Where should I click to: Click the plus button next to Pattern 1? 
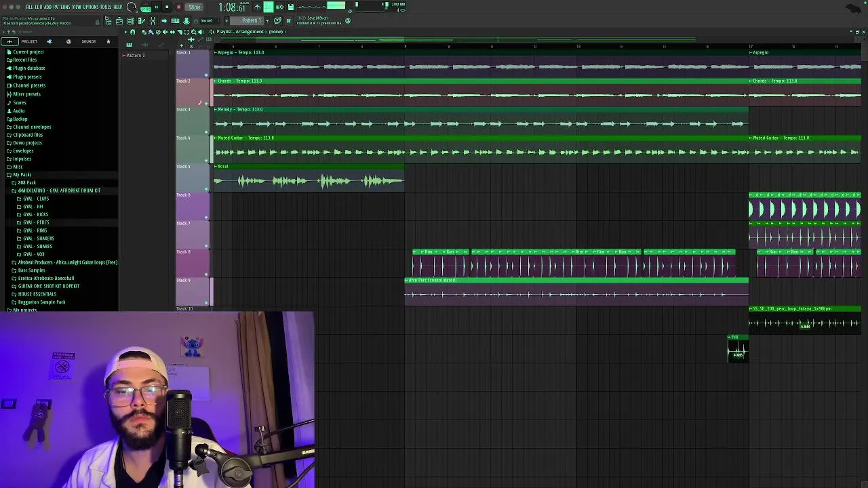pos(268,21)
